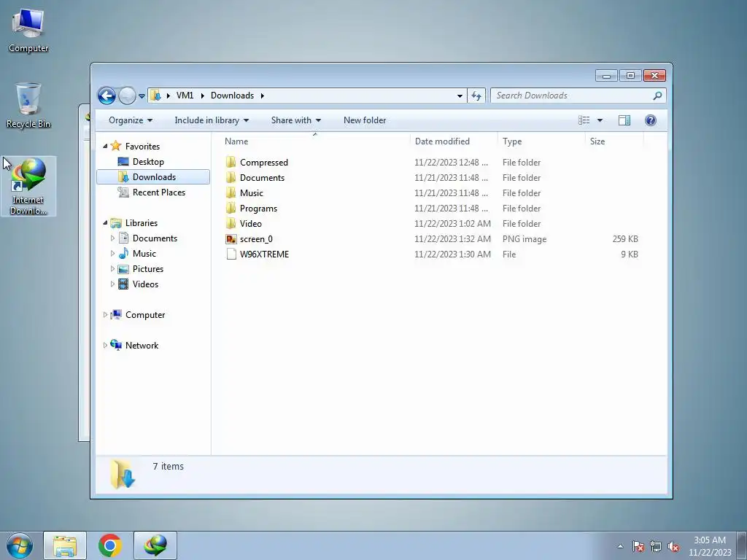This screenshot has width=747, height=560.
Task: Sort by the Name column header
Action: pyautogui.click(x=314, y=141)
